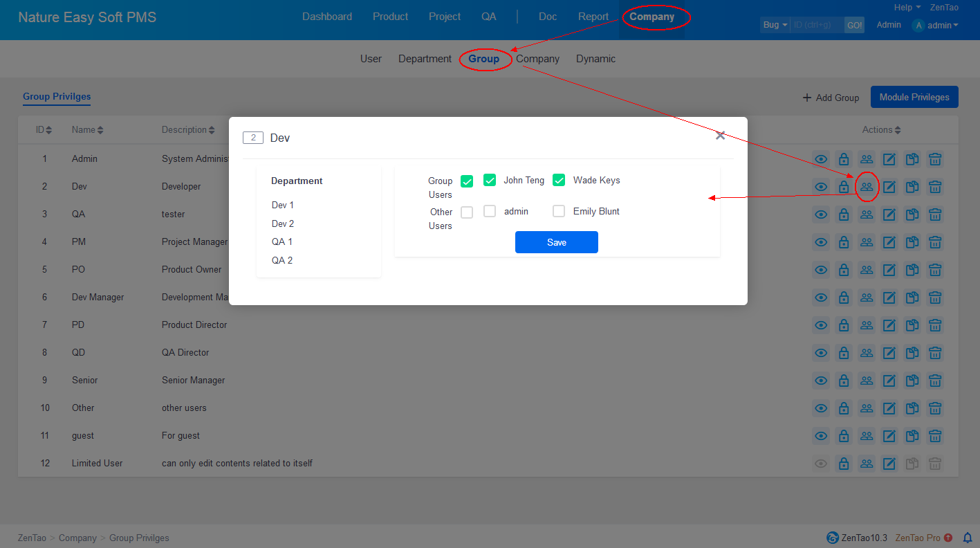Click the blue Save button
The width and height of the screenshot is (980, 548).
point(556,242)
